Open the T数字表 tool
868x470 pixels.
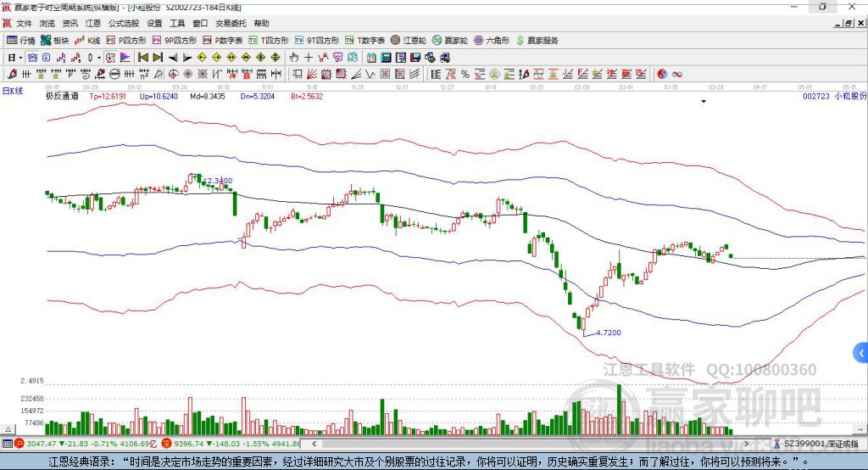tap(364, 41)
